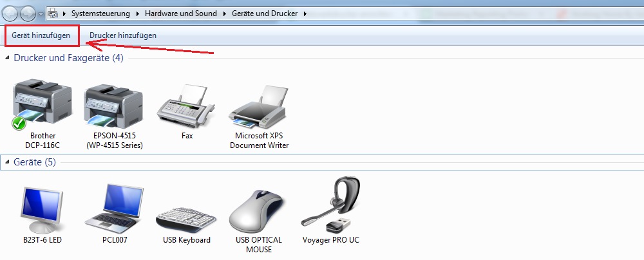Go to Hardware und Sound breadcrumb

181,13
